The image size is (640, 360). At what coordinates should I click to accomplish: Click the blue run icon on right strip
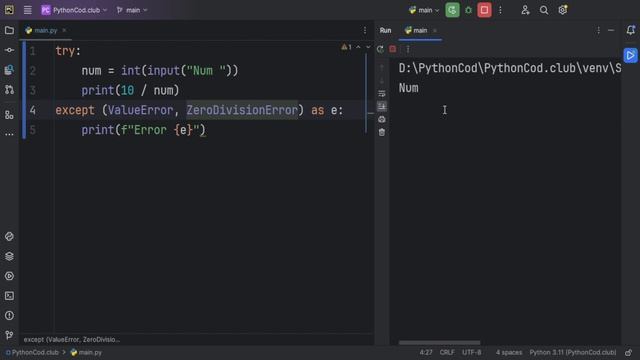(x=631, y=55)
